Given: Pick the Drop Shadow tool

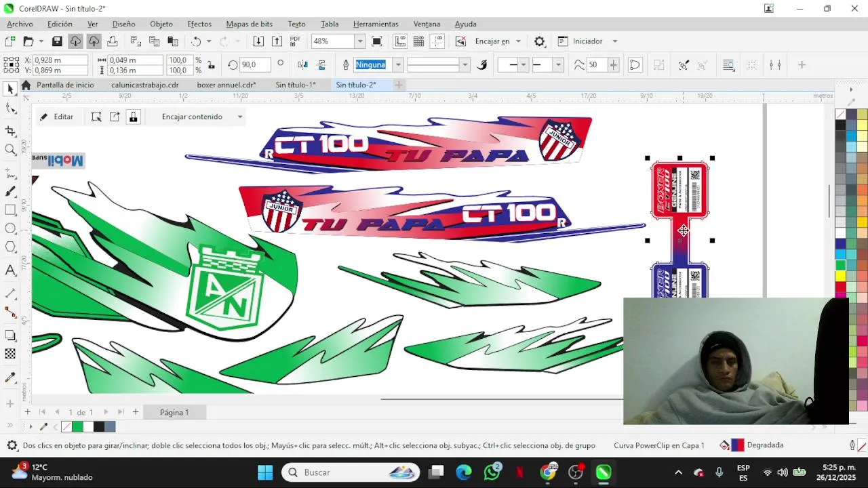Looking at the screenshot, I should 10,335.
